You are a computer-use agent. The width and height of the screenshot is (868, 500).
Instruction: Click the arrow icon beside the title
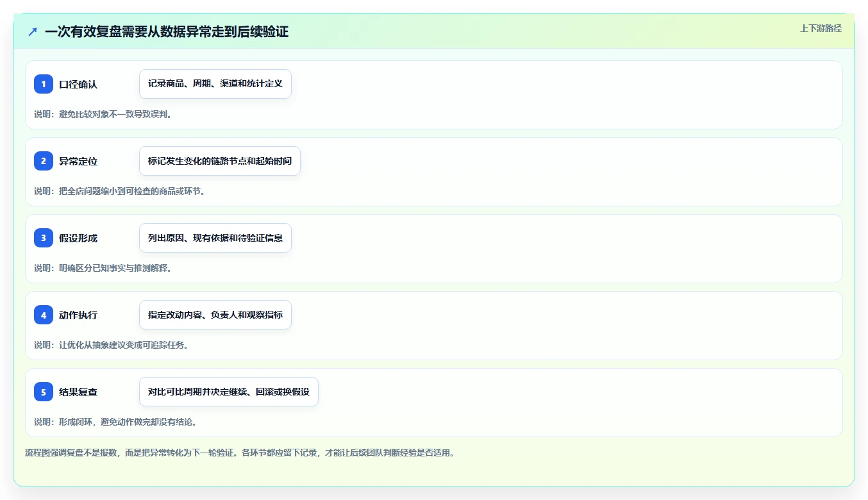33,32
